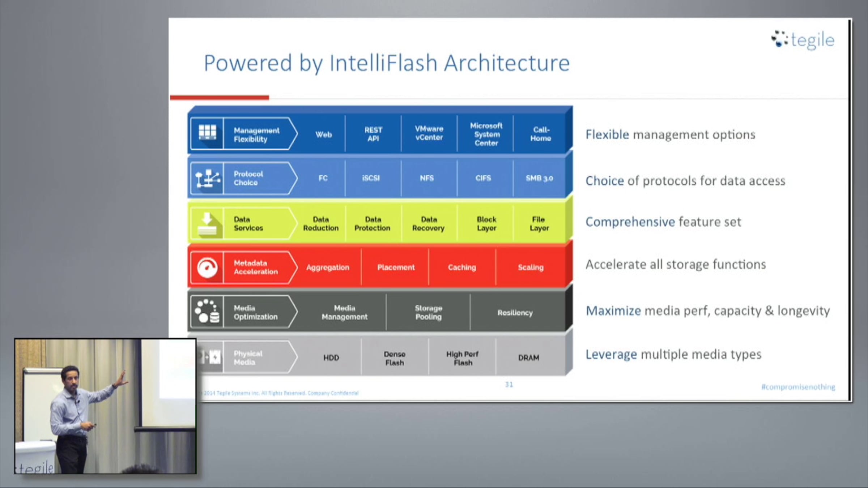Click the #compromisenothing hashtag
The width and height of the screenshot is (868, 488).
tap(798, 387)
